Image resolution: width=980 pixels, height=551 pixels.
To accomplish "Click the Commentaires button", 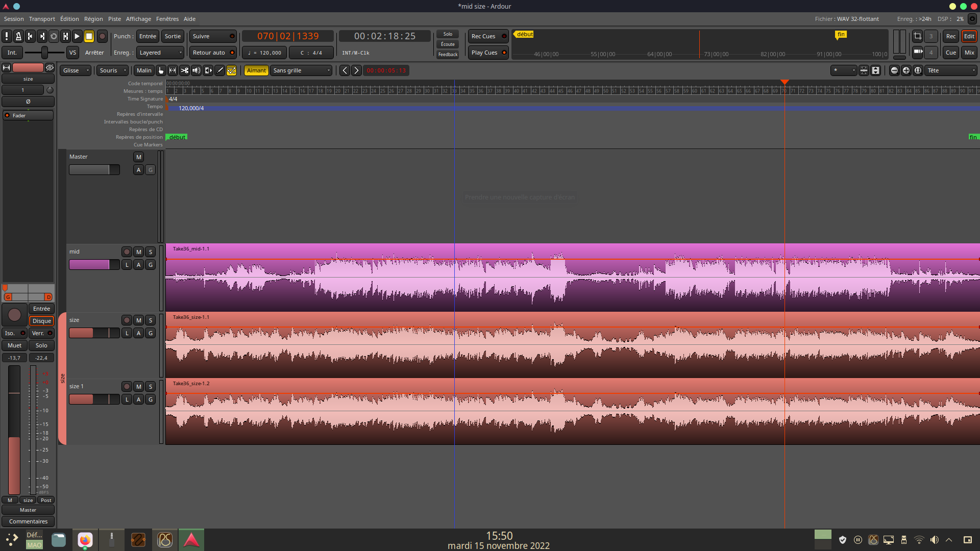I will [x=28, y=521].
